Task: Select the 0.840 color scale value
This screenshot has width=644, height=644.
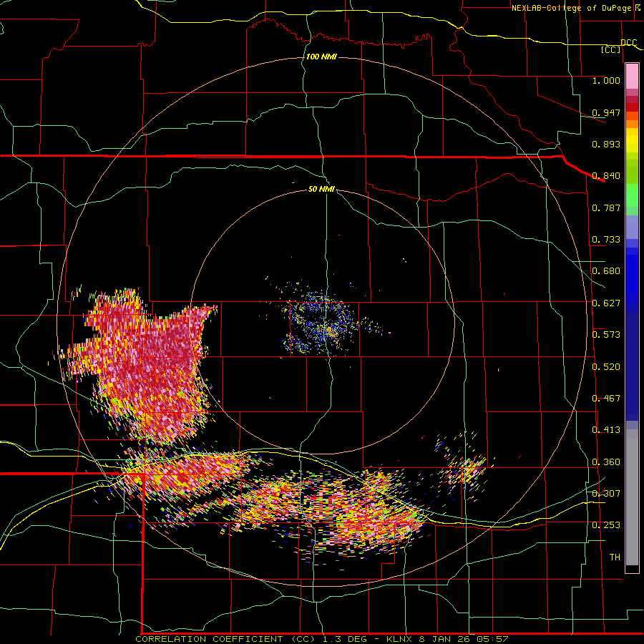Action: pyautogui.click(x=606, y=176)
